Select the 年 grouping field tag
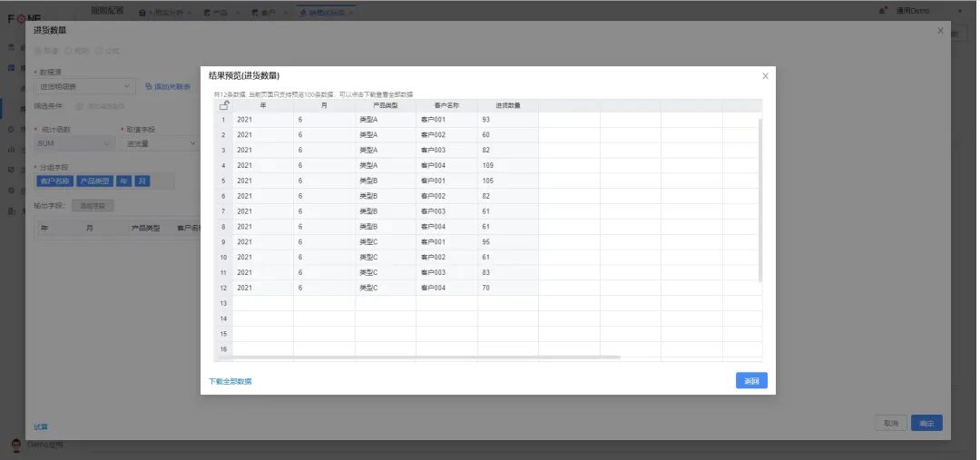This screenshot has width=980, height=460. click(123, 181)
